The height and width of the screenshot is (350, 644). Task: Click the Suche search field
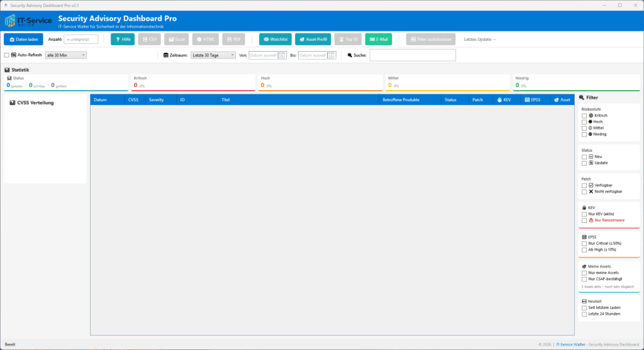coord(413,55)
